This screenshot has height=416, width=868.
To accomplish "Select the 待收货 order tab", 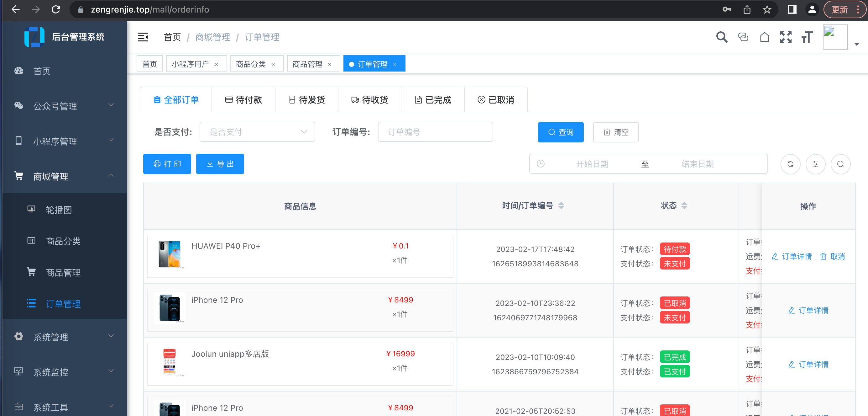I will point(370,100).
